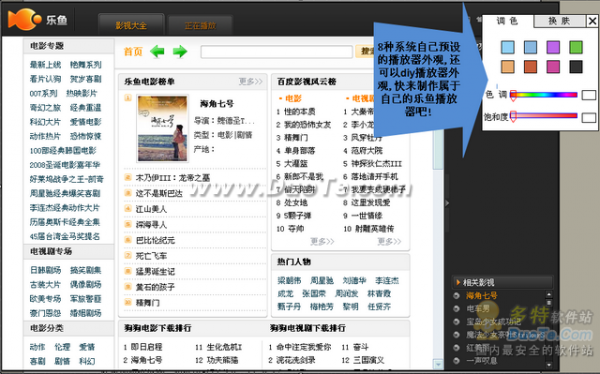Open 更多>> under the 电影 ranking column
Screen dimensions: 600x374
click(x=322, y=241)
